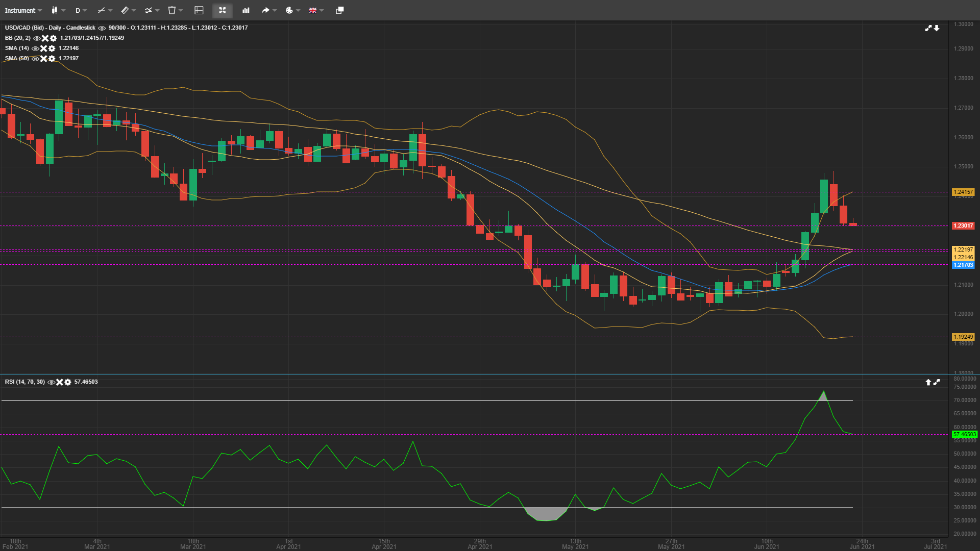Toggle visibility of RSI (14, 70, 30) indicator

pyautogui.click(x=51, y=382)
